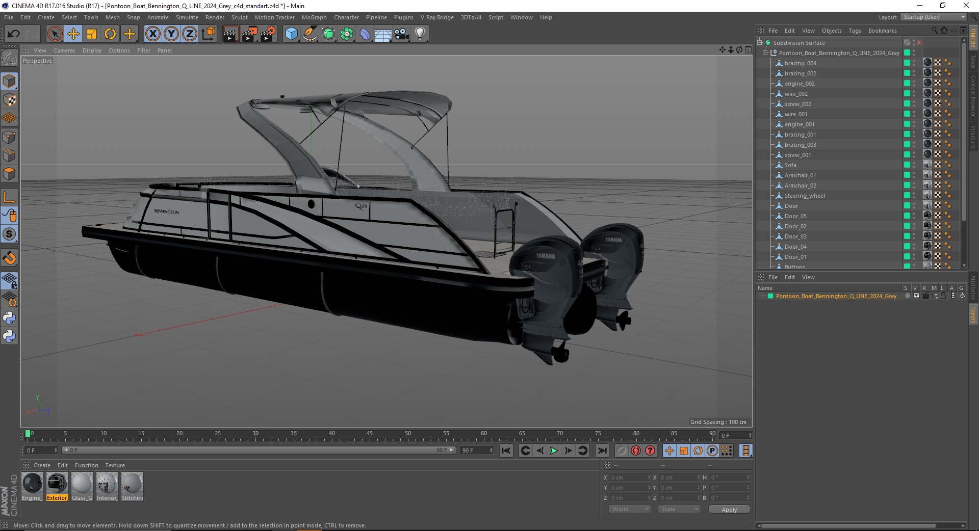Toggle coordinate system icon
The width and height of the screenshot is (980, 531).
click(208, 34)
